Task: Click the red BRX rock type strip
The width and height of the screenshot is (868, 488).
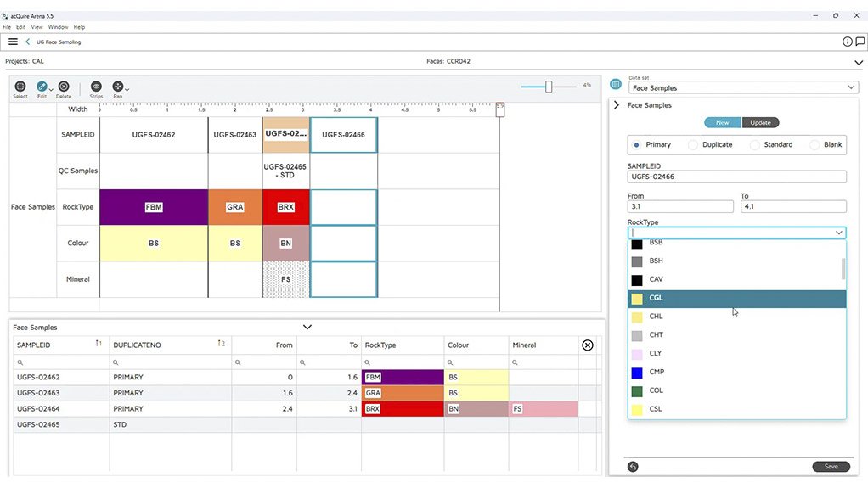Action: tap(285, 207)
